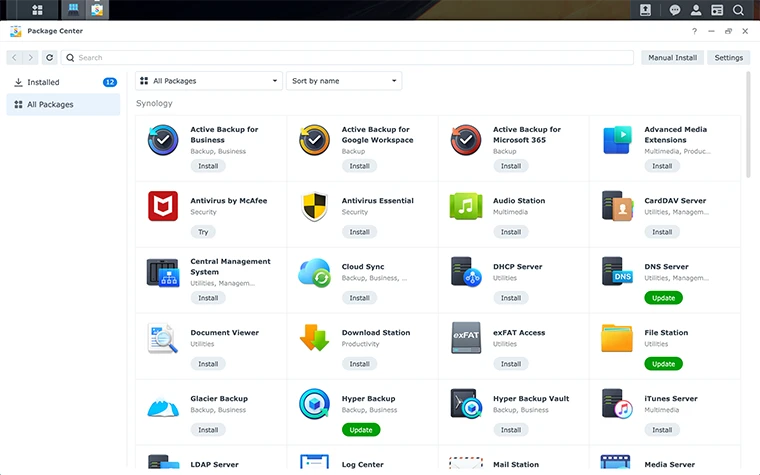Open Package Center help question mark
The height and width of the screenshot is (475, 760).
click(x=694, y=31)
